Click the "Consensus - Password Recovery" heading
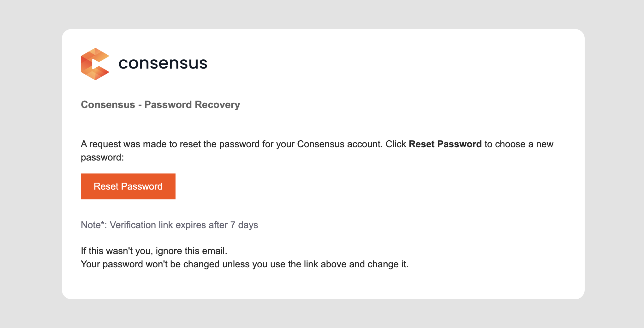The height and width of the screenshot is (328, 644). 160,105
